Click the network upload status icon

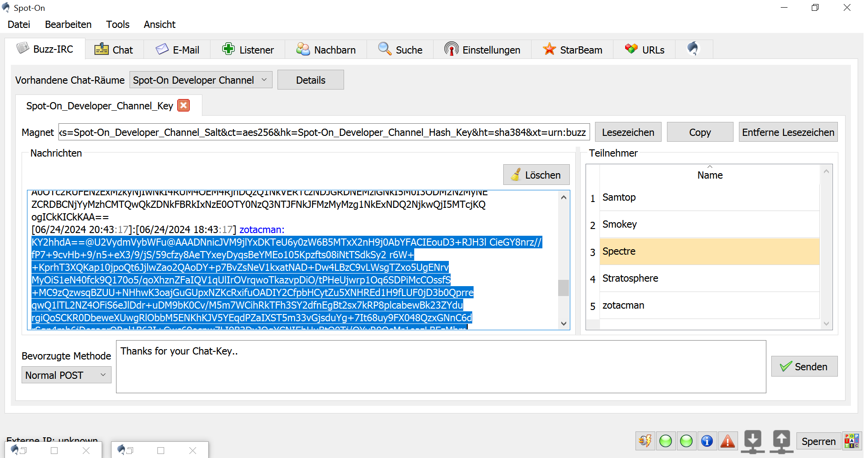(782, 441)
